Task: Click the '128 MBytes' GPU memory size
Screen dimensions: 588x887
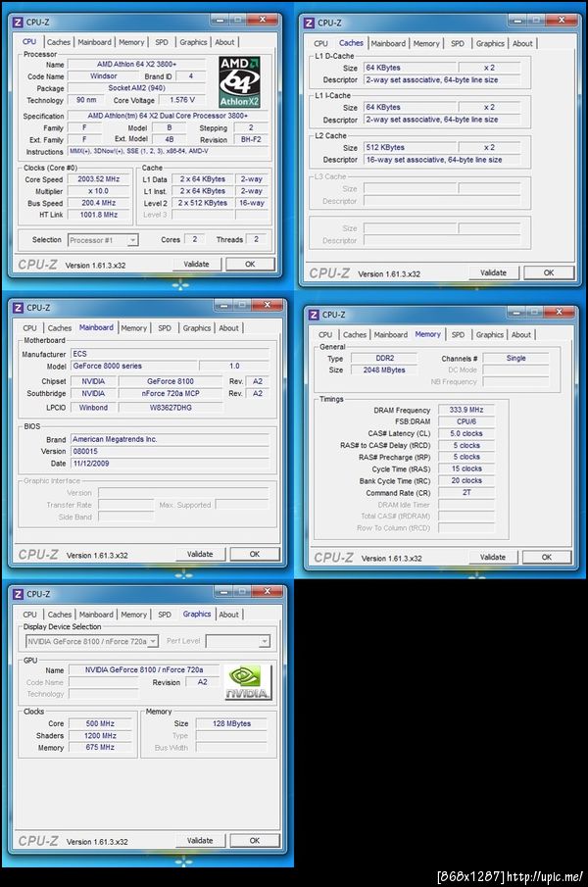Action: pos(231,723)
